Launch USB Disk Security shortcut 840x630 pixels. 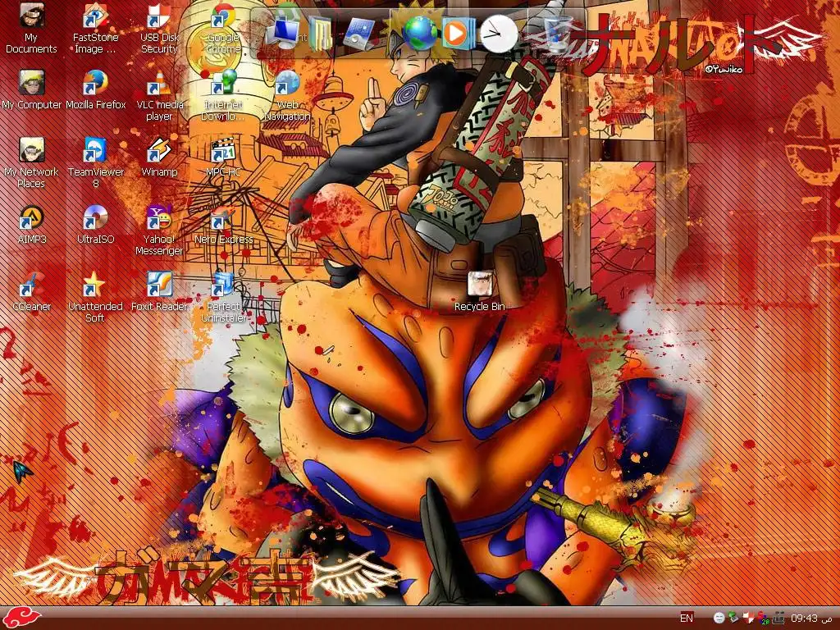pyautogui.click(x=159, y=28)
